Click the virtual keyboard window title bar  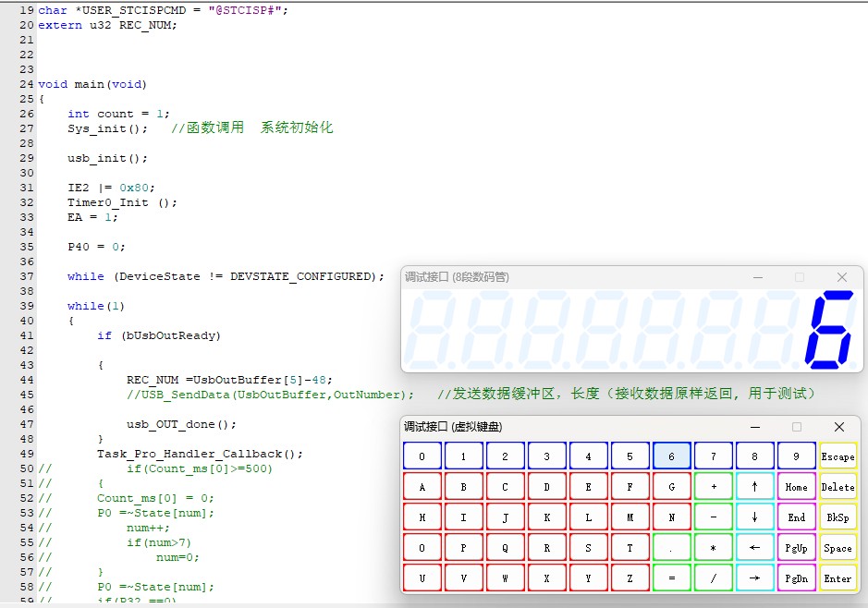click(630, 427)
